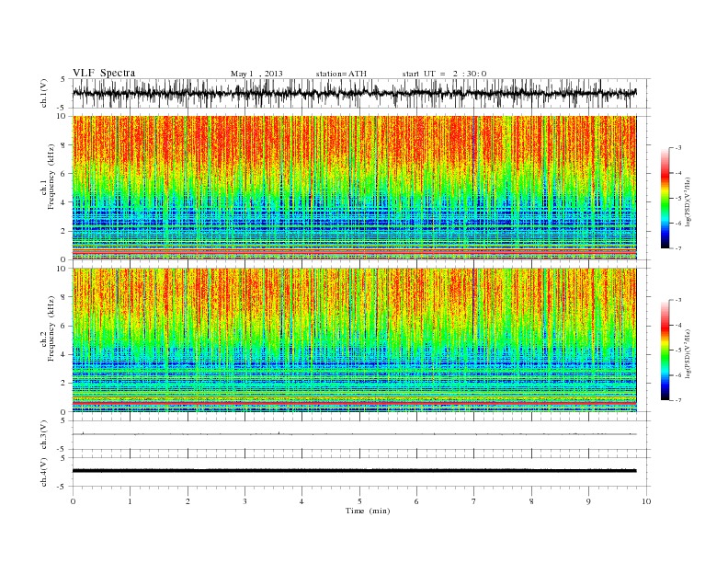
Task: Click time axis tick label "8"
Action: coord(531,501)
